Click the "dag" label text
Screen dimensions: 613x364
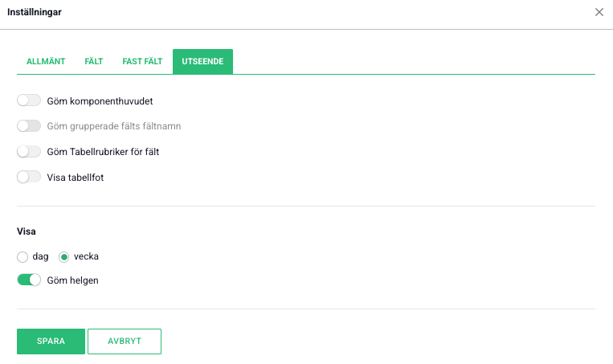click(40, 256)
